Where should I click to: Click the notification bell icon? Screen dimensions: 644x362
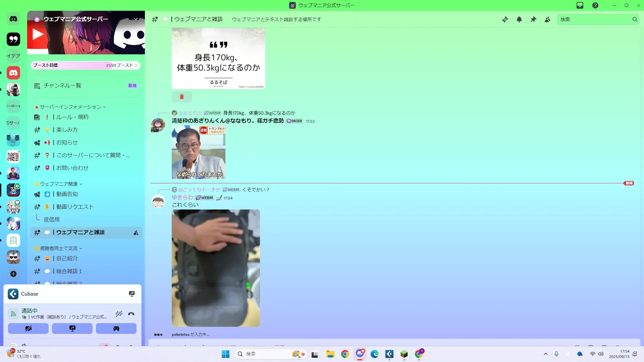(x=519, y=19)
